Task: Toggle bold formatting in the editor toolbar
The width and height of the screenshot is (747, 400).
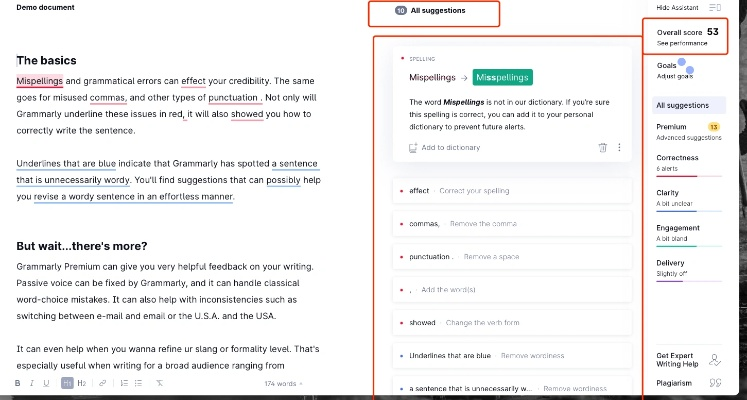Action: click(x=18, y=383)
